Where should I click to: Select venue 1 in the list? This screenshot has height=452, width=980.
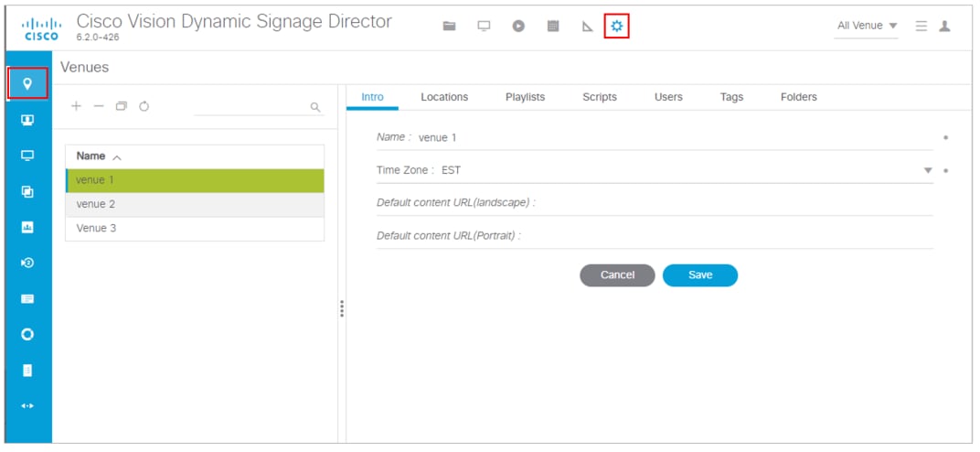coord(195,180)
